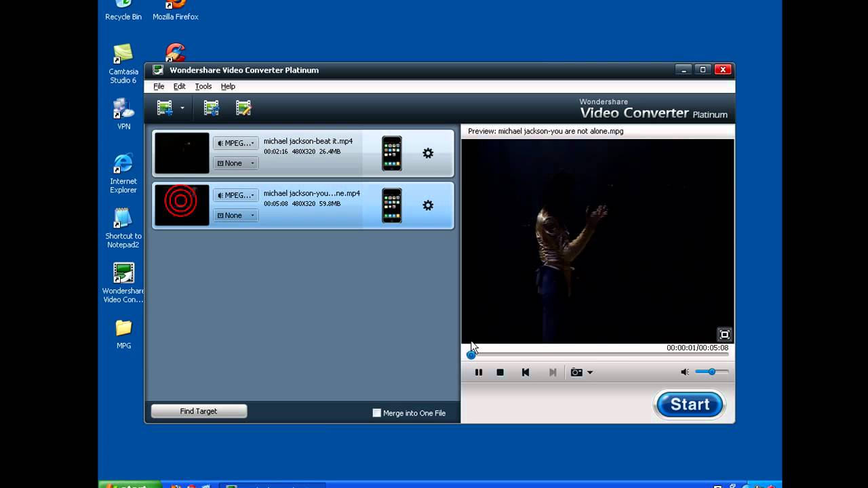The width and height of the screenshot is (868, 488).
Task: Click iPhone device icon for beat it.mp4
Action: point(392,153)
